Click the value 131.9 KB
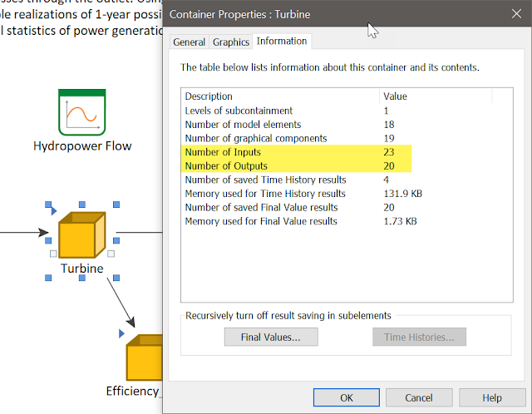 tap(402, 194)
